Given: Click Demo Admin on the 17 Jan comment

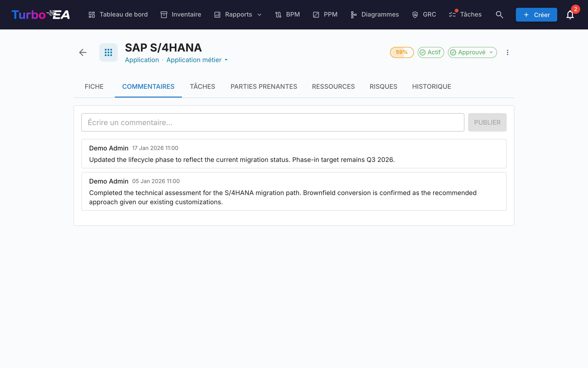Looking at the screenshot, I should click(x=109, y=148).
